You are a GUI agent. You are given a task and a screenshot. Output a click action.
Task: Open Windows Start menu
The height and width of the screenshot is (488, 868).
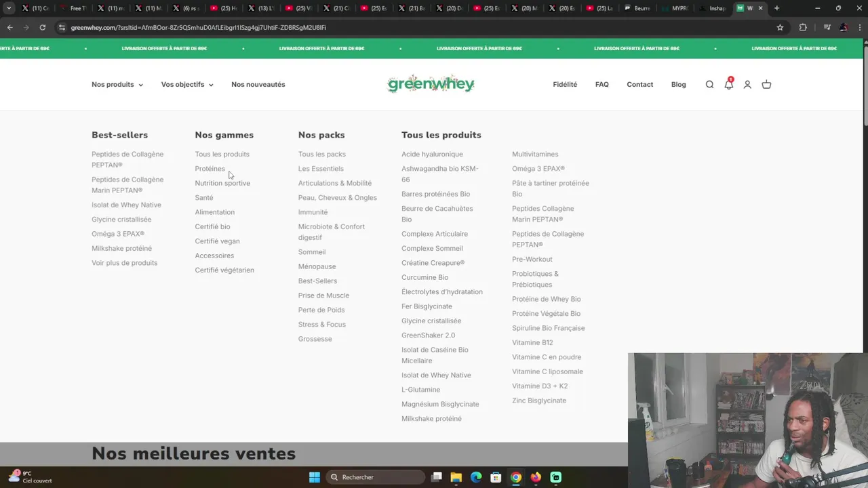point(315,477)
